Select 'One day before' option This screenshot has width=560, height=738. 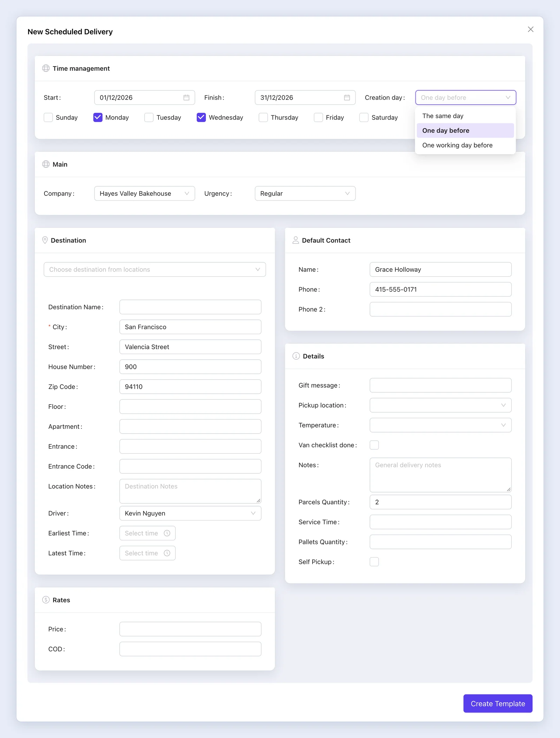click(x=465, y=131)
